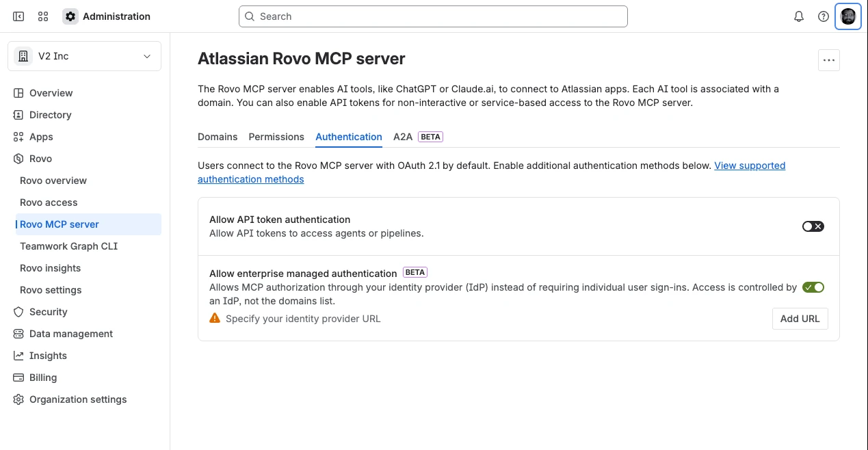Open the notifications bell
The width and height of the screenshot is (868, 450).
799,16
